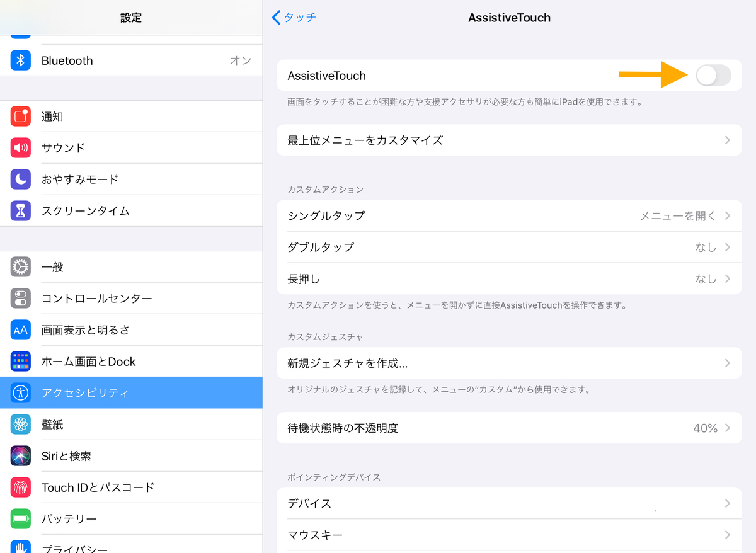Tap chevron on 新規ジェスチャを作成 row
The width and height of the screenshot is (756, 553).
pyautogui.click(x=728, y=363)
